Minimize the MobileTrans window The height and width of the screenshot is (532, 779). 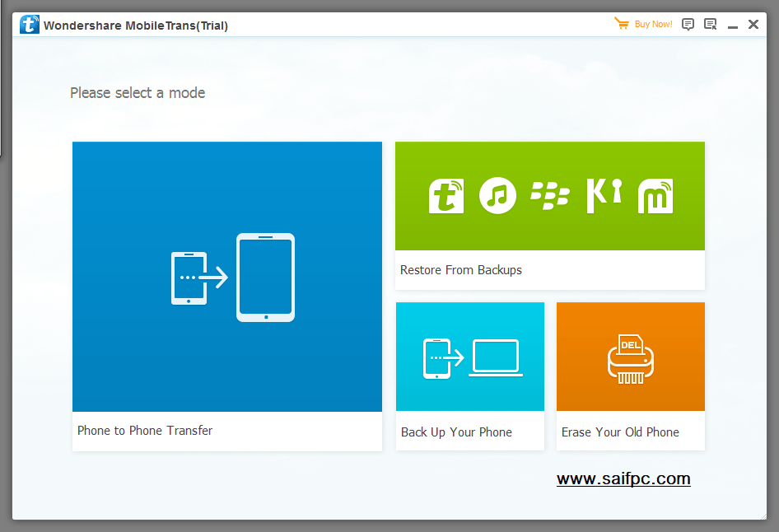733,26
